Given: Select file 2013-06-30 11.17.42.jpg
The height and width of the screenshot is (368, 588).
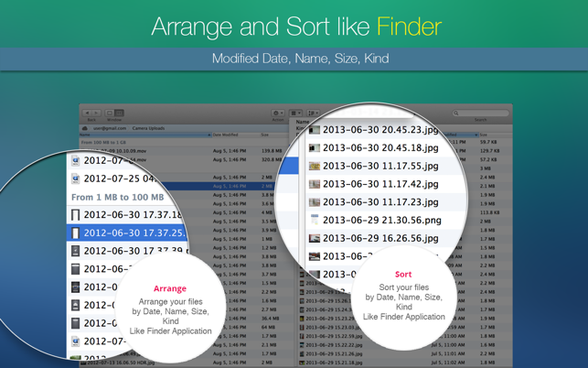Looking at the screenshot, I should coord(380,184).
